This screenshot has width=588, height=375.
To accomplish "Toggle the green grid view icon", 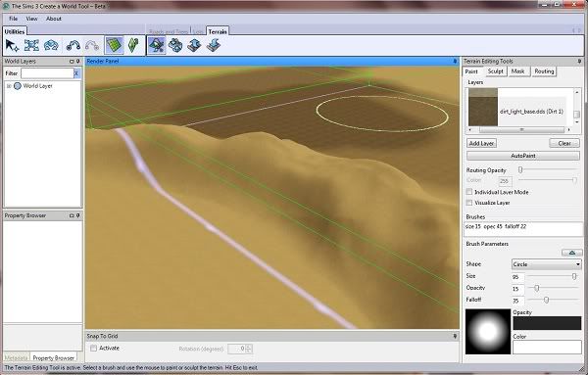I will point(114,45).
